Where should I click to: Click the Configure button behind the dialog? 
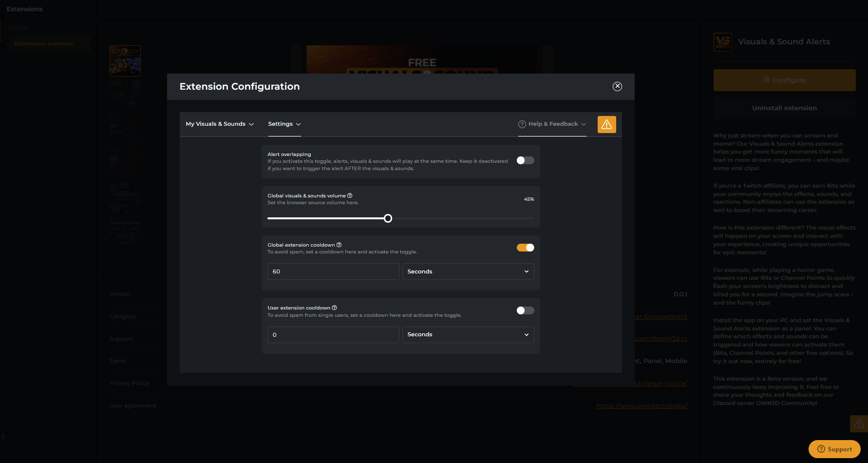click(x=784, y=80)
